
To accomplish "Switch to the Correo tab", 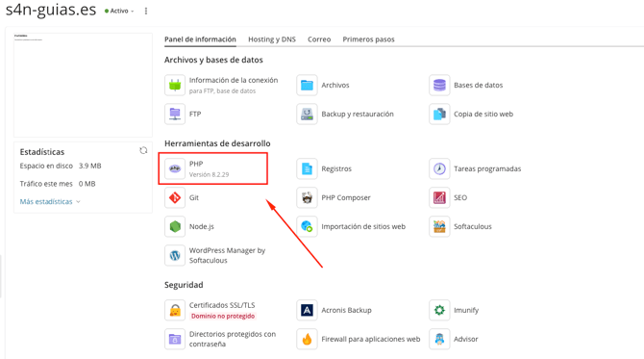I will click(x=319, y=39).
